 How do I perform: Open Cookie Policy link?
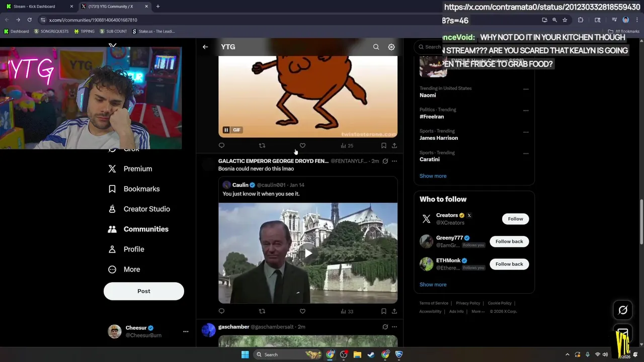point(500,303)
